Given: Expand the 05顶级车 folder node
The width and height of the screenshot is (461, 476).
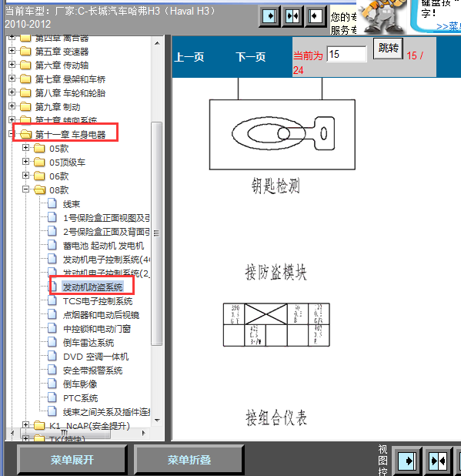Looking at the screenshot, I should [25, 161].
